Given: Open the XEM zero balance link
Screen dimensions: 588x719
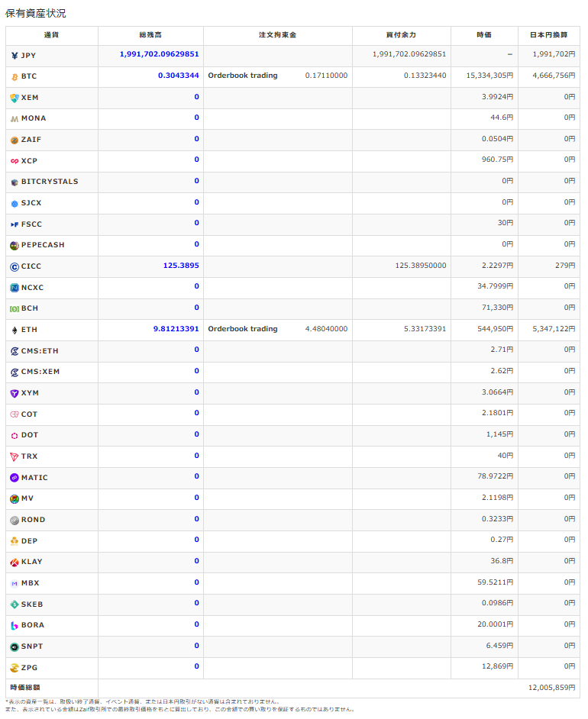Looking at the screenshot, I should (x=197, y=97).
